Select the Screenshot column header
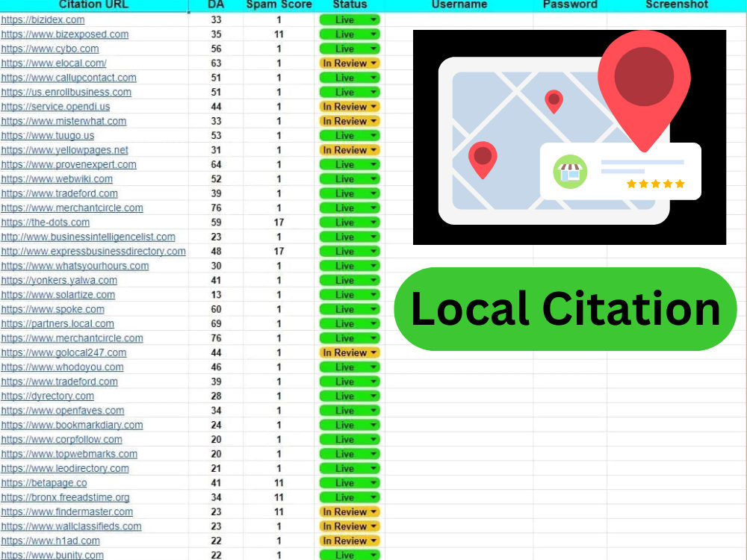The width and height of the screenshot is (747, 560). pyautogui.click(x=677, y=4)
